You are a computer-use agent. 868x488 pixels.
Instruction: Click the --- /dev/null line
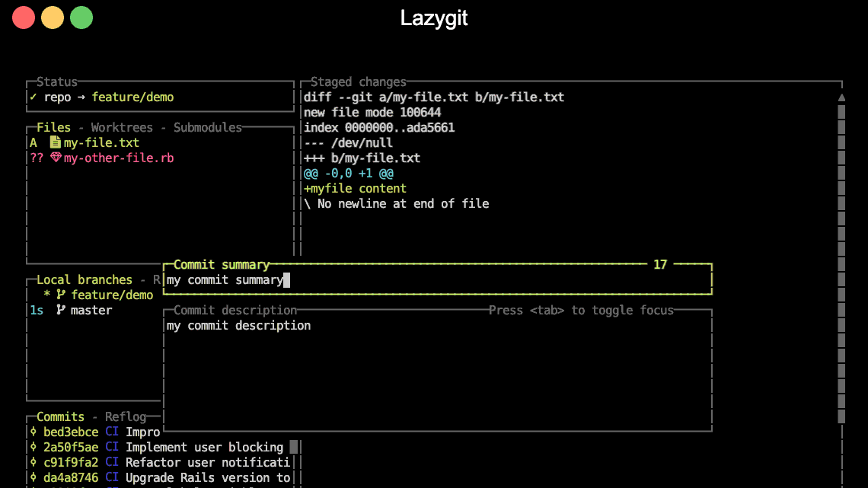click(348, 143)
